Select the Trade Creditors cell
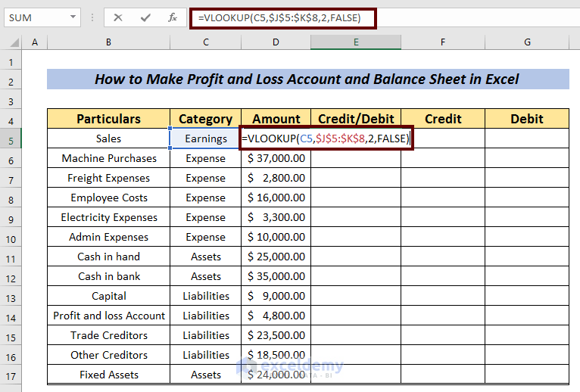Image resolution: width=580 pixels, height=392 pixels. [109, 334]
